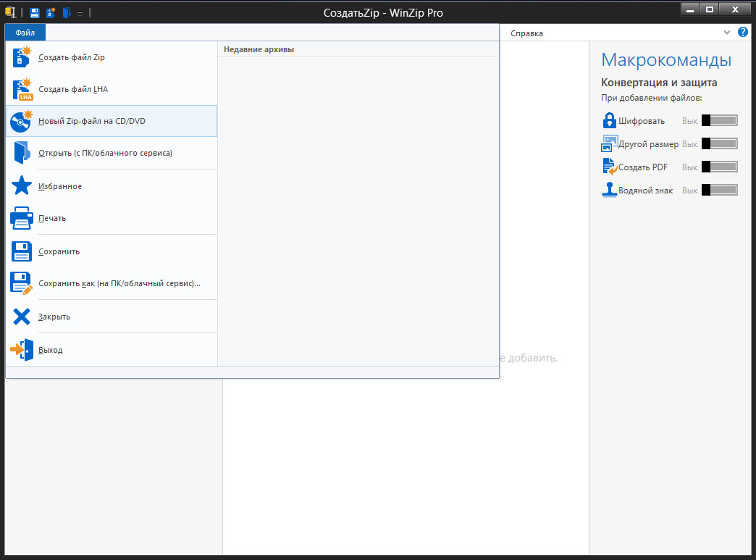Click the Другой размер label
The width and height of the screenshot is (756, 560).
pyautogui.click(x=649, y=144)
